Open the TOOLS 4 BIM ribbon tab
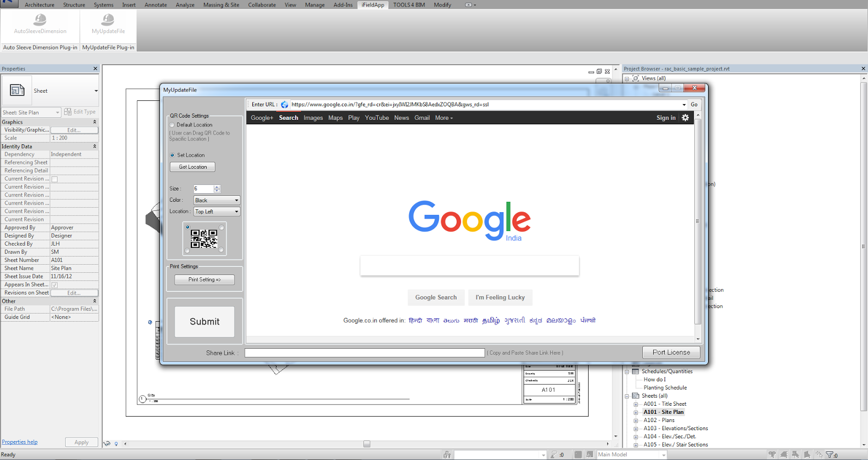The image size is (868, 460). [x=409, y=5]
